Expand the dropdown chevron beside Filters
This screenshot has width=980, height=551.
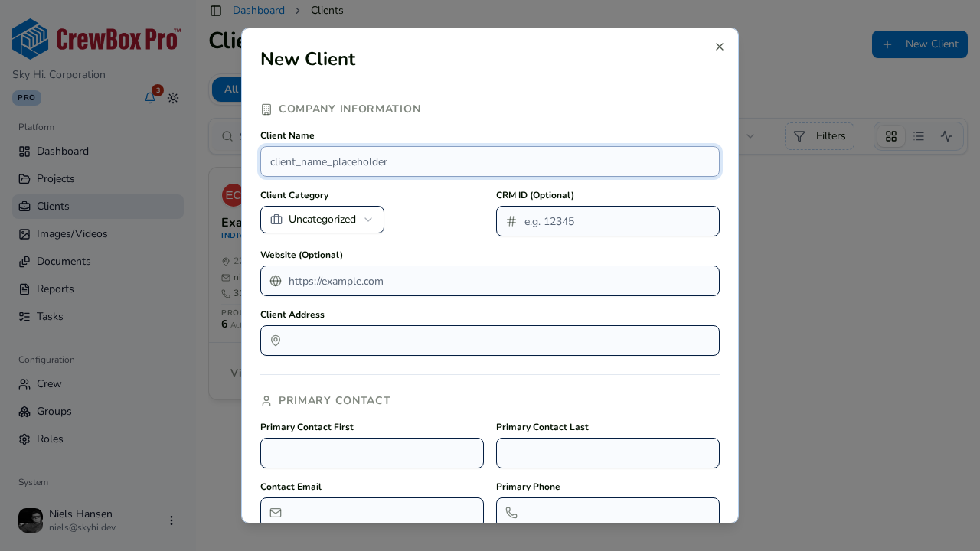pyautogui.click(x=750, y=136)
